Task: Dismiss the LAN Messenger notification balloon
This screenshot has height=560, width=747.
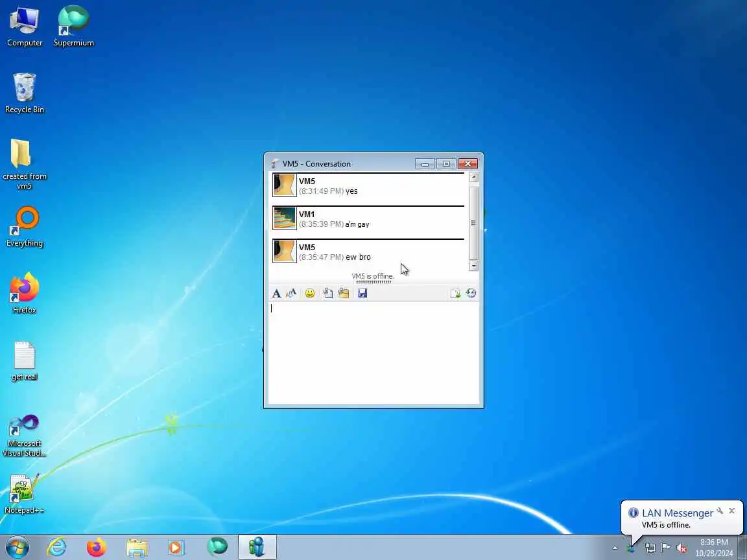Action: (732, 511)
